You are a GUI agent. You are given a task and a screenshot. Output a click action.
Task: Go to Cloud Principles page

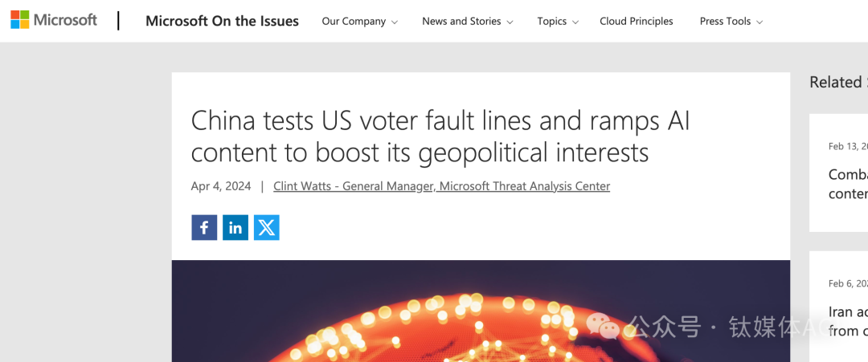(637, 22)
